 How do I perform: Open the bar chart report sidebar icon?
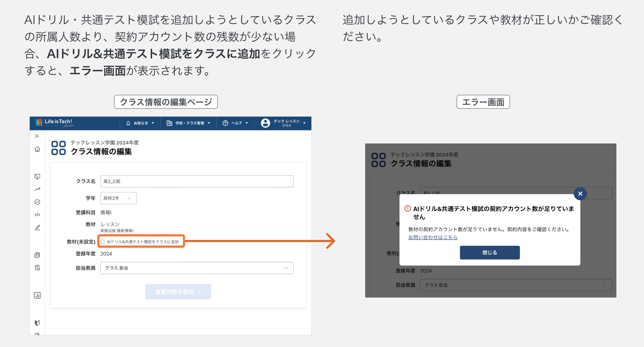37,295
